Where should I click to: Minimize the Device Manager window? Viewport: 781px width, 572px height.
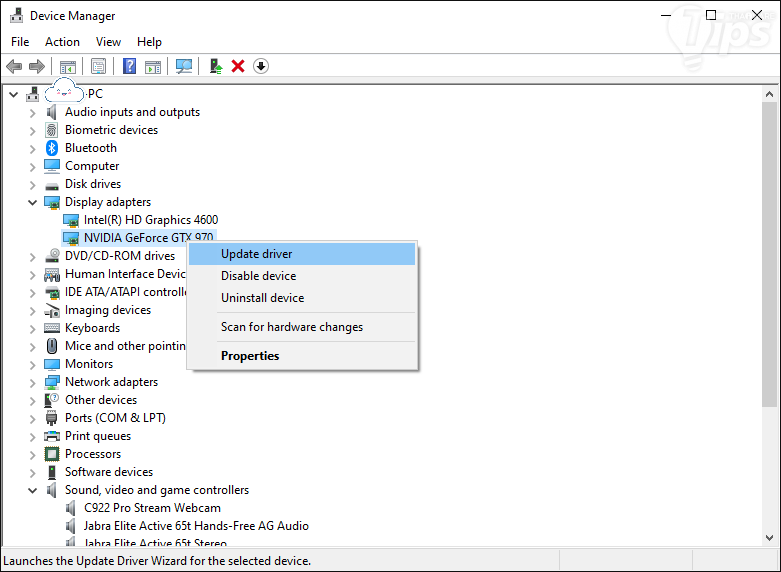point(666,15)
